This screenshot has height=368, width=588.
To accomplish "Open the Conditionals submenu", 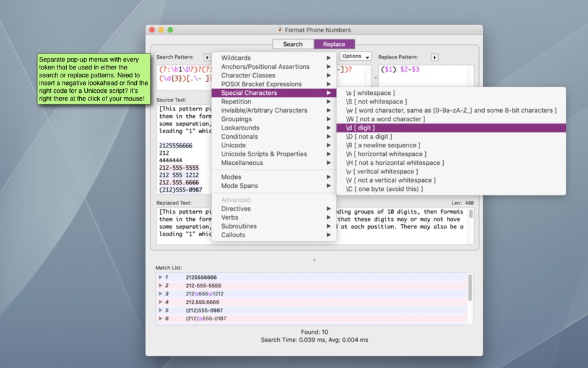I will 274,136.
